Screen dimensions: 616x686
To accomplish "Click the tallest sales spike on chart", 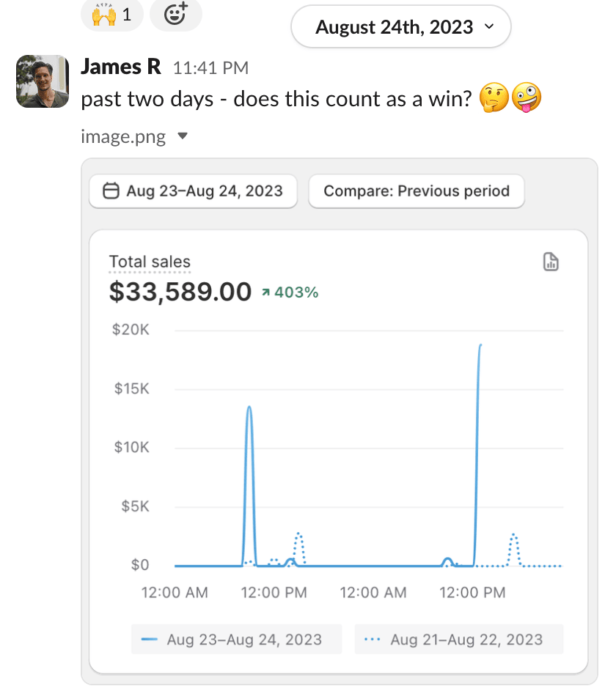I will tap(480, 346).
